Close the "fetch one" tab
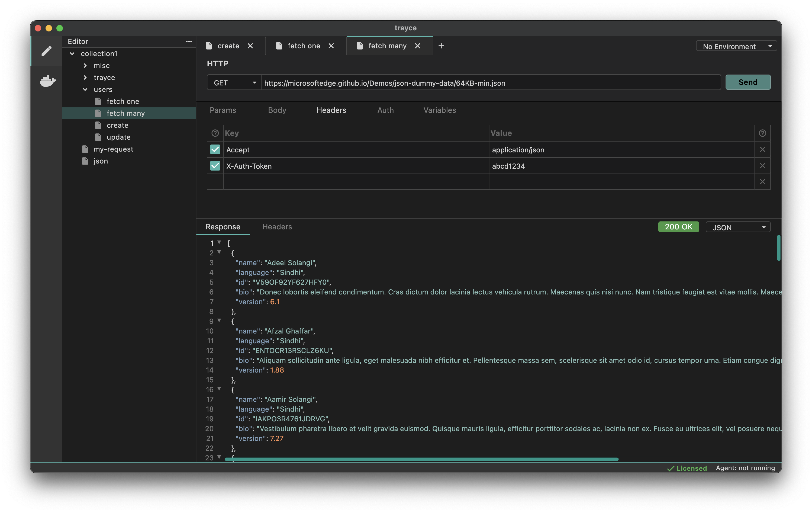This screenshot has height=513, width=812. pyautogui.click(x=331, y=46)
